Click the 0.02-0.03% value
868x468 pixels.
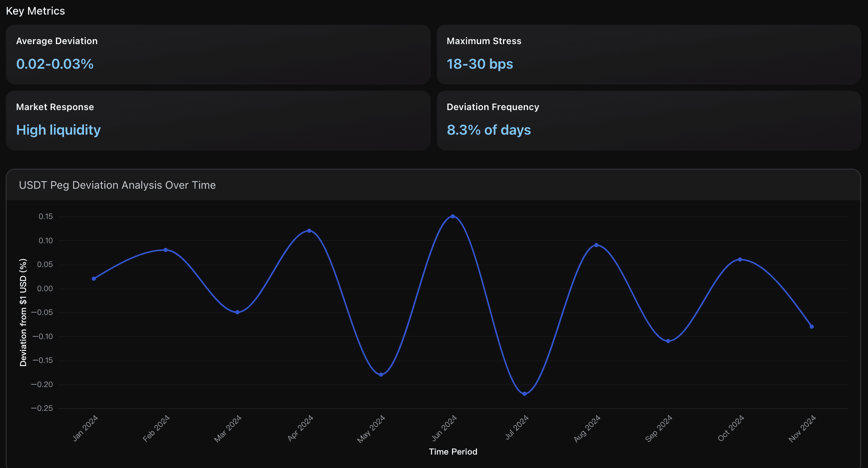[55, 64]
